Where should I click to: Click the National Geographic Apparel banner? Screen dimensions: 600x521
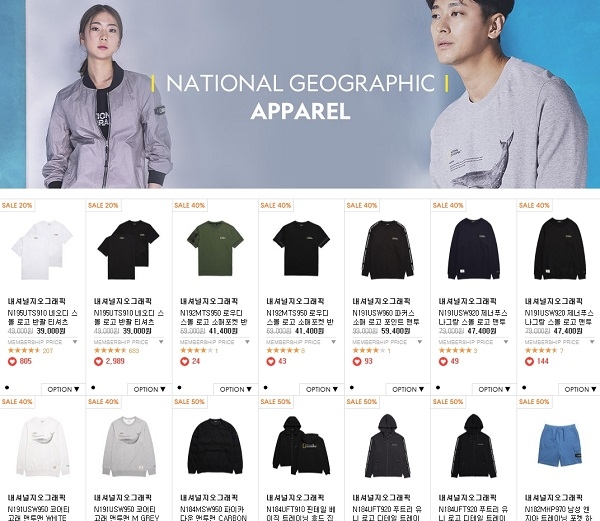300,94
